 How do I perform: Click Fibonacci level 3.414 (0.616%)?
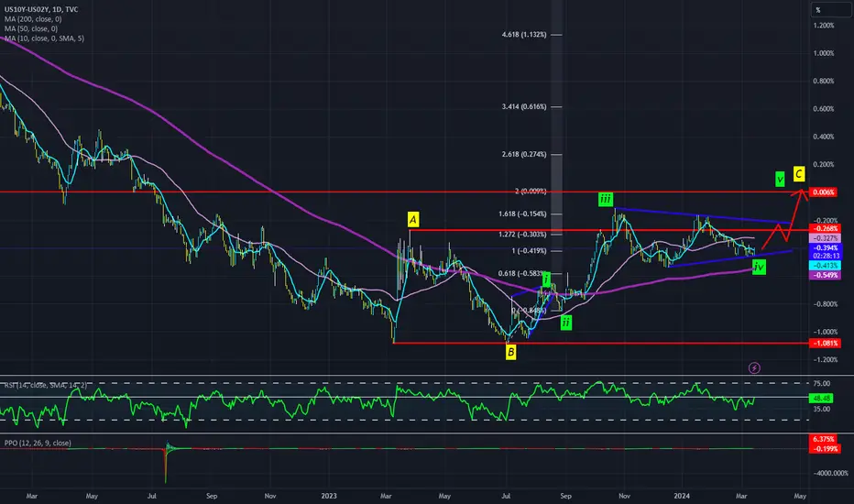pos(524,107)
